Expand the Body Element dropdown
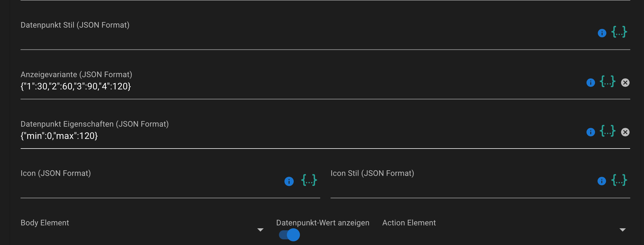The height and width of the screenshot is (245, 644). point(260,230)
